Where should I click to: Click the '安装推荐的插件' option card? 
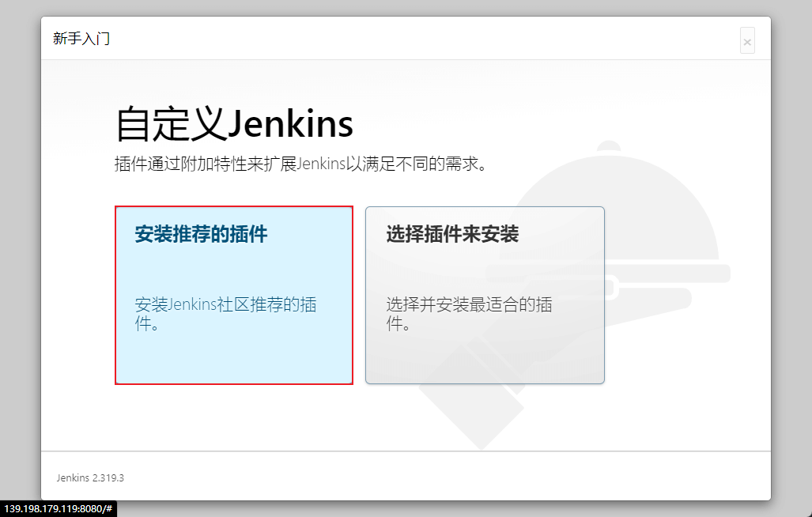point(234,295)
